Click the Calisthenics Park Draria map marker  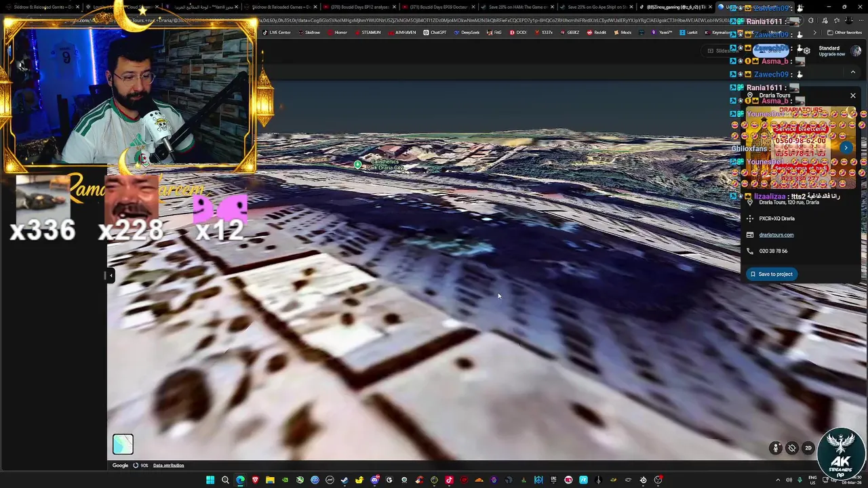point(357,164)
